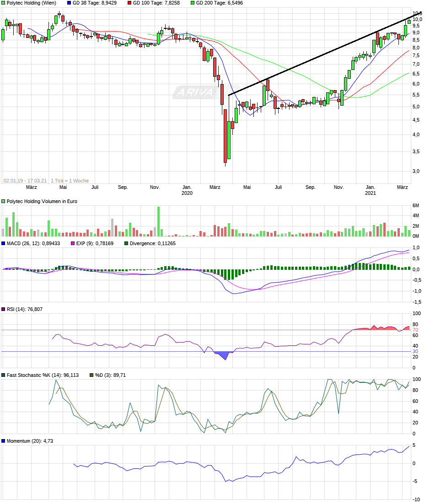Click the blue RSI oversold area below 30
Viewport: 430px width, 504px height.
(x=224, y=355)
